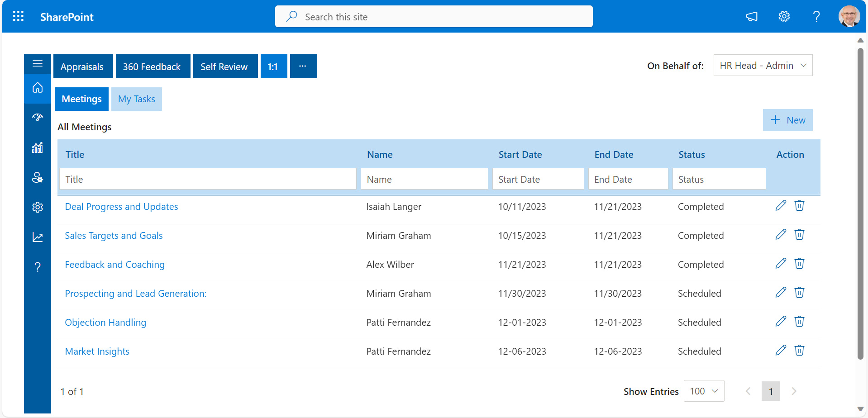This screenshot has width=868, height=418.
Task: Edit the Prospecting and Lead Generation meeting
Action: pos(781,292)
